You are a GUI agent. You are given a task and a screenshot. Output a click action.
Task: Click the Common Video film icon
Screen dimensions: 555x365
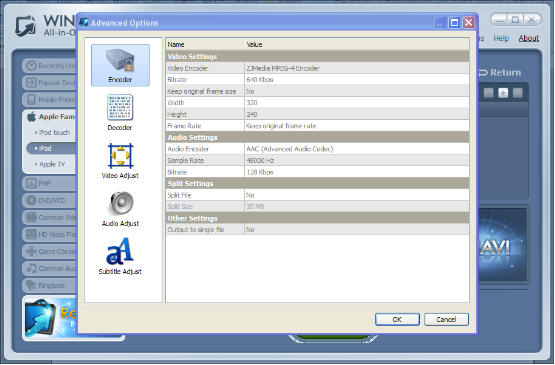click(x=32, y=217)
